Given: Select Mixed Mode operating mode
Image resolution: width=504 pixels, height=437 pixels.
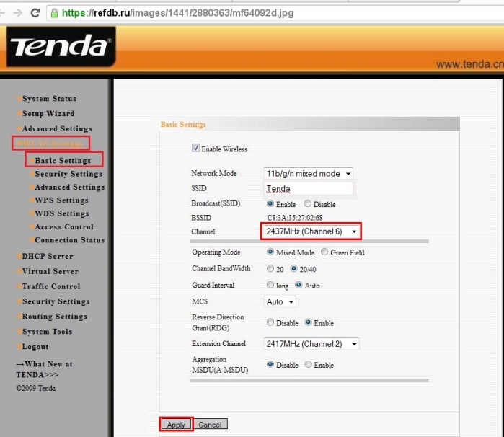Looking at the screenshot, I should pos(270,252).
